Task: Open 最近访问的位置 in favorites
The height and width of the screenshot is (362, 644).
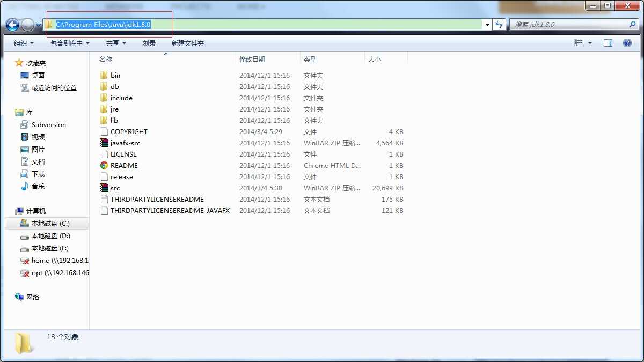Action: coord(54,87)
